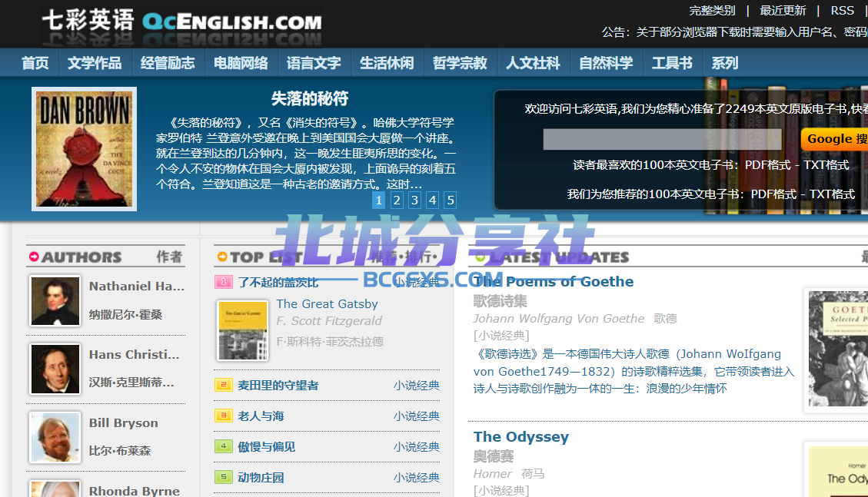Open The Odyssey title link
This screenshot has height=497, width=868.
click(521, 437)
